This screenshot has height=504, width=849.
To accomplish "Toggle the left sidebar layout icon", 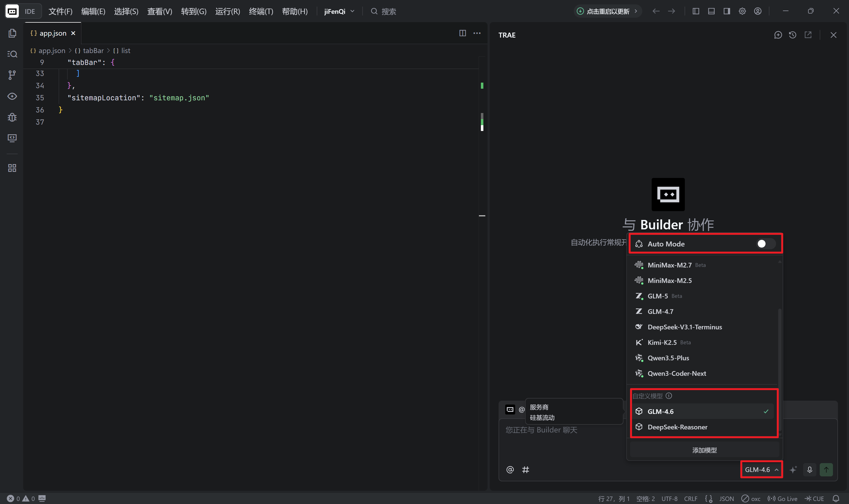I will 696,11.
